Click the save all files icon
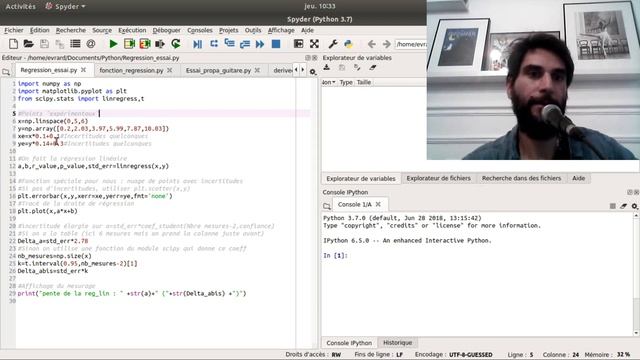 point(60,44)
